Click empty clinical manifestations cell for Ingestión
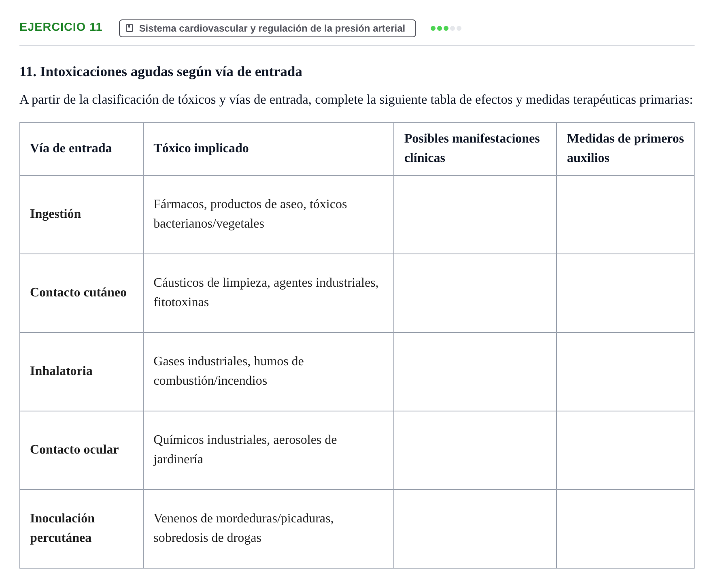Screen dimensions: 714x588 pyautogui.click(x=475, y=215)
